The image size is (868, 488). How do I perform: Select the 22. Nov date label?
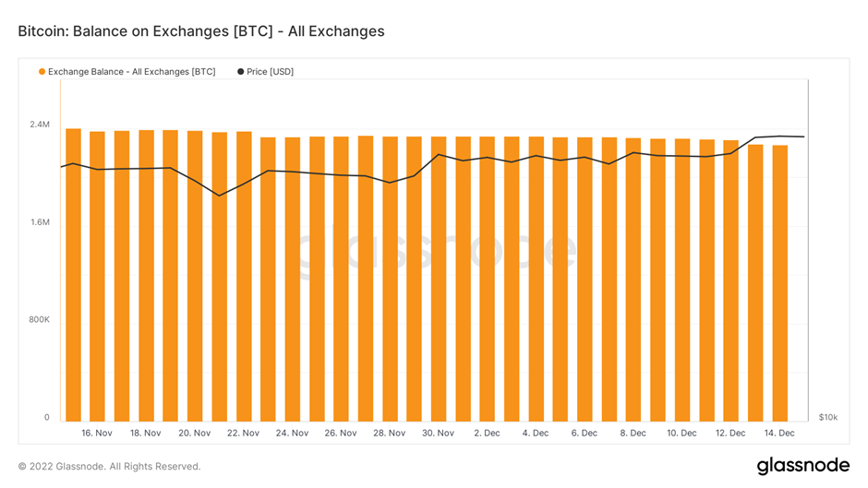(244, 433)
